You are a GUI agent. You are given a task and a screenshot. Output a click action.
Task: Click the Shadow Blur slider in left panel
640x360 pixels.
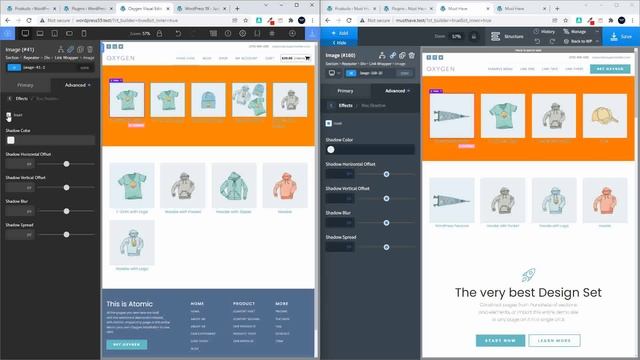pyautogui.click(x=67, y=211)
